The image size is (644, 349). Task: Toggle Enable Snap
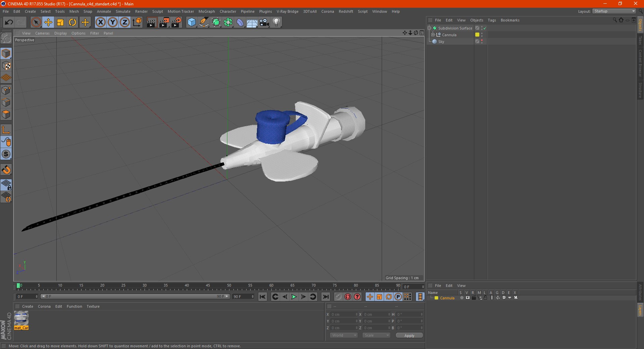[6, 169]
